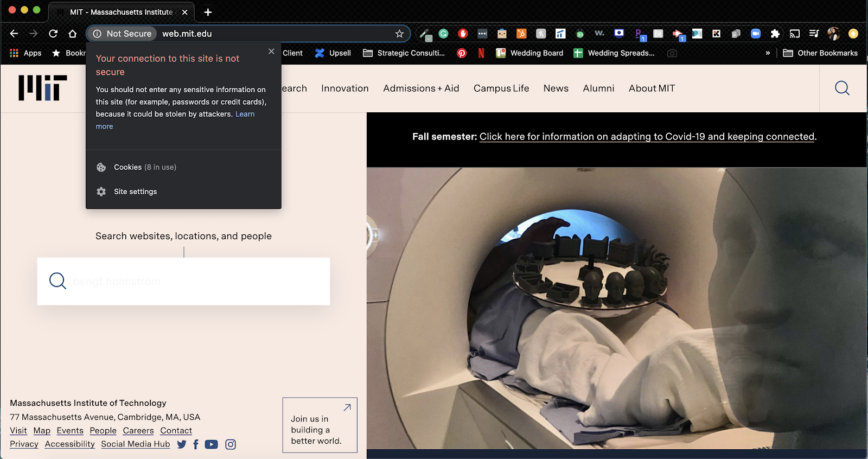Image resolution: width=868 pixels, height=459 pixels.
Task: Click the MIT search magnifier in header
Action: tap(843, 88)
